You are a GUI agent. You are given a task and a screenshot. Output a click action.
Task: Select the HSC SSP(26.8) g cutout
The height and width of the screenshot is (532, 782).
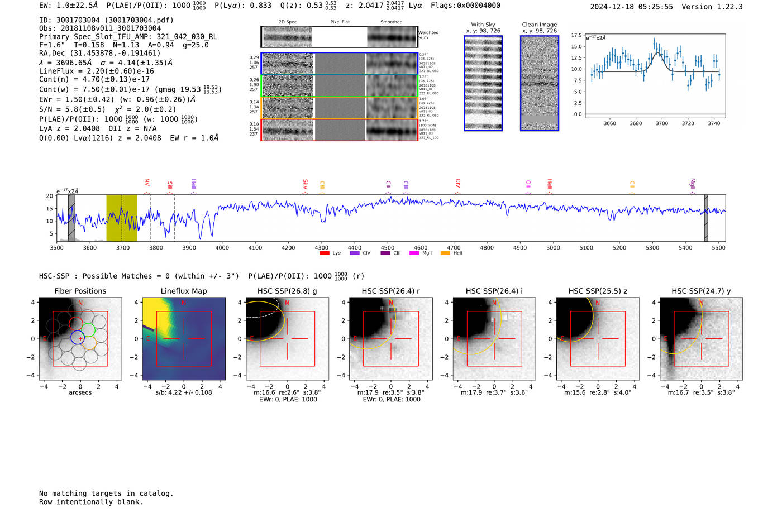pyautogui.click(x=287, y=338)
